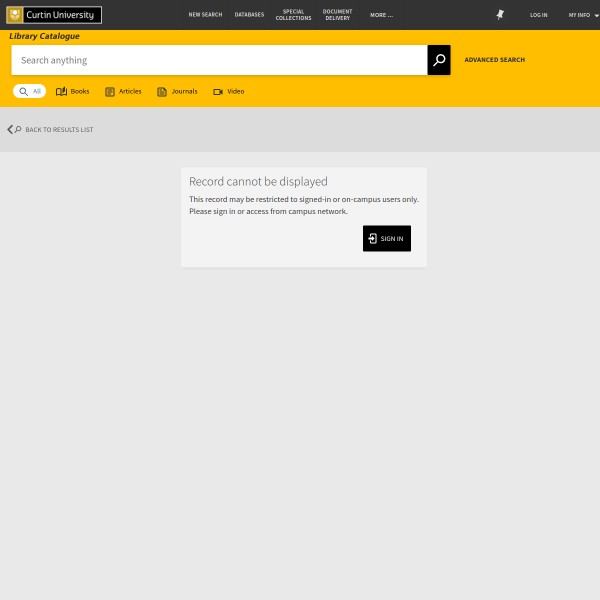Click the Books filter icon
600x600 pixels.
(61, 91)
